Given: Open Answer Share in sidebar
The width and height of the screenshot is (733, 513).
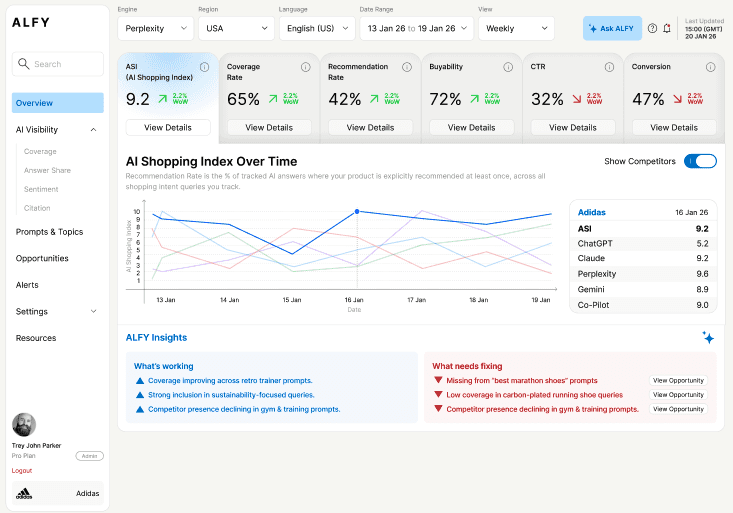Looking at the screenshot, I should pyautogui.click(x=47, y=170).
